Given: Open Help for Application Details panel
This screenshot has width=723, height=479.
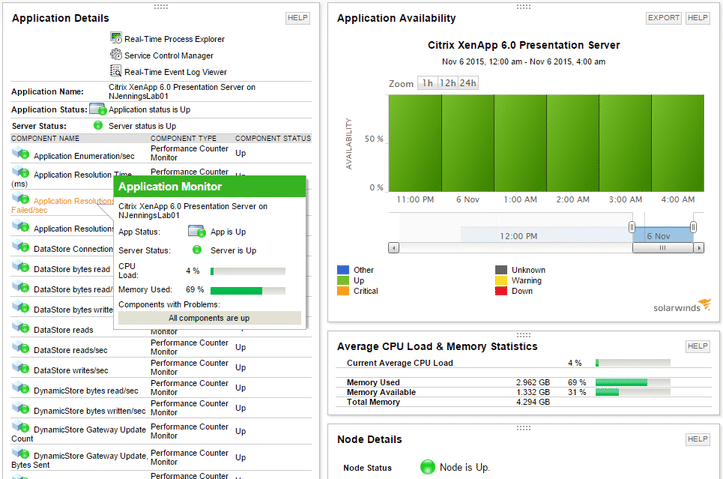Looking at the screenshot, I should 297,18.
